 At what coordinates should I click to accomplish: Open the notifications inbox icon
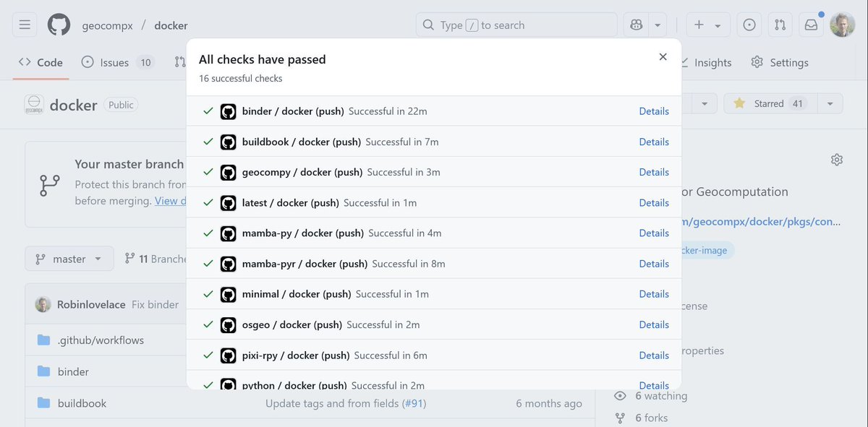pos(811,25)
